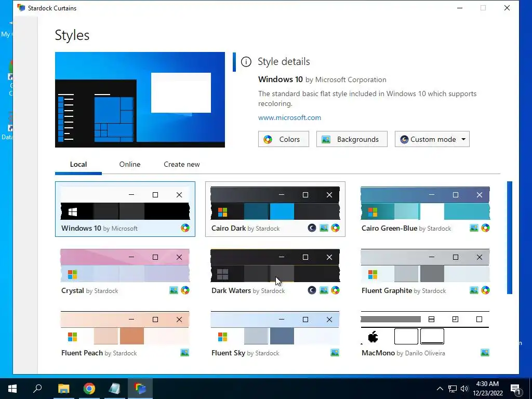Click the Style details info icon
The width and height of the screenshot is (532, 399).
click(x=246, y=62)
